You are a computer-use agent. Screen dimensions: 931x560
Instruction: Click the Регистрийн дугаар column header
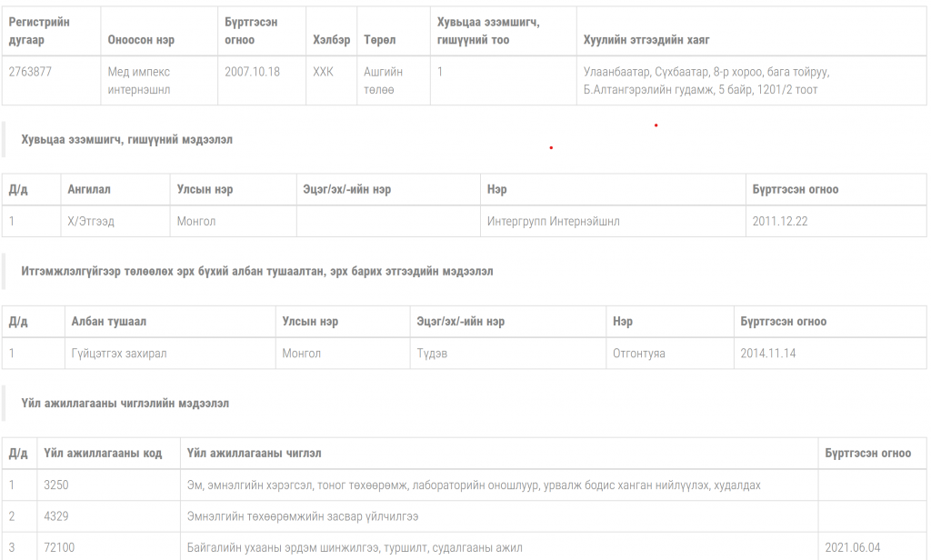point(39,31)
